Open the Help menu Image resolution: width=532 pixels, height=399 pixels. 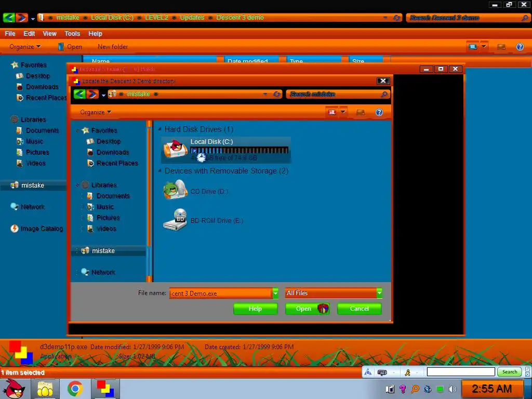96,34
